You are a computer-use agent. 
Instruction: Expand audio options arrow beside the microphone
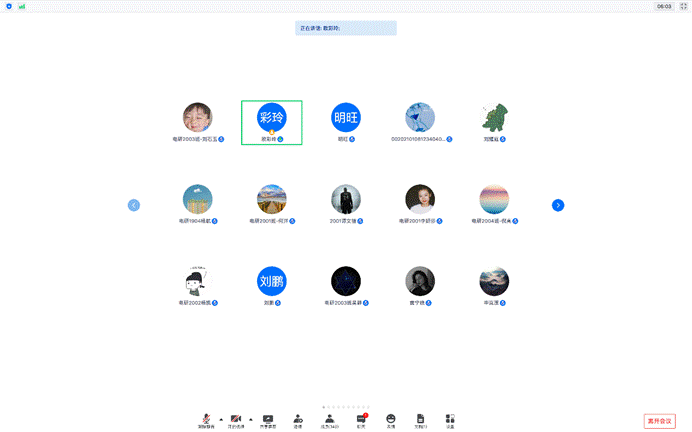point(220,419)
